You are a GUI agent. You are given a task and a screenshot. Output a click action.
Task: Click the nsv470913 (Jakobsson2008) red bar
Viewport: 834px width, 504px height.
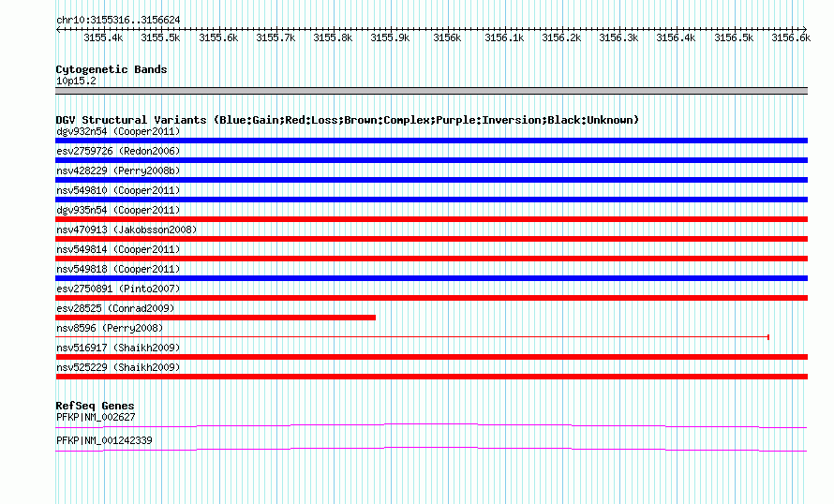[x=431, y=239]
